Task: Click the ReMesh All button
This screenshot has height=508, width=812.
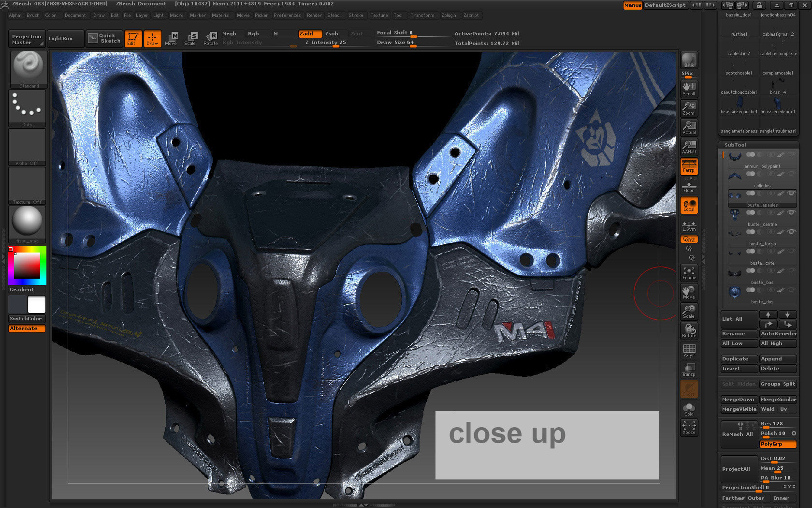Action: click(739, 434)
